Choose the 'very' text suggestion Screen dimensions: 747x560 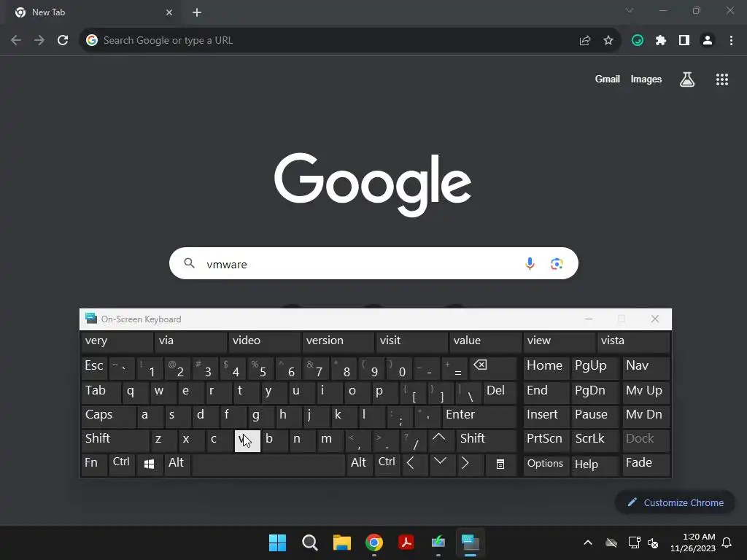(x=117, y=341)
